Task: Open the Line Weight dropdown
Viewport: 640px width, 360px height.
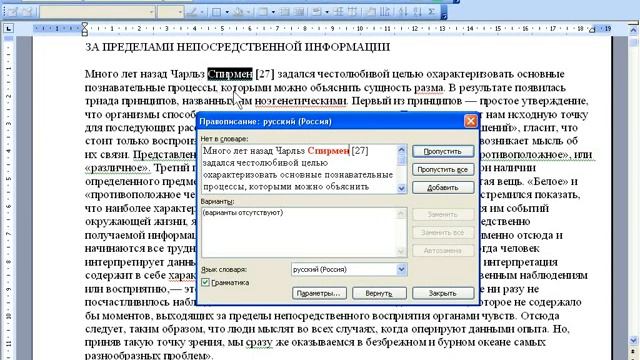Action: pyautogui.click(x=170, y=12)
